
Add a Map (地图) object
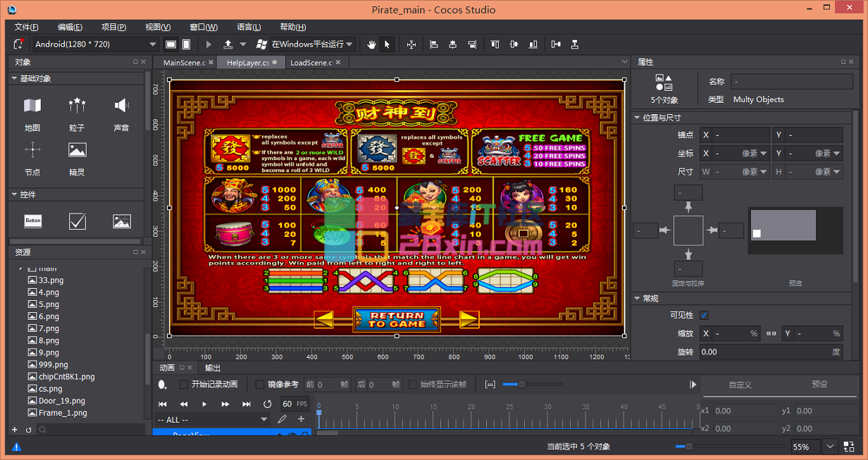(x=32, y=113)
